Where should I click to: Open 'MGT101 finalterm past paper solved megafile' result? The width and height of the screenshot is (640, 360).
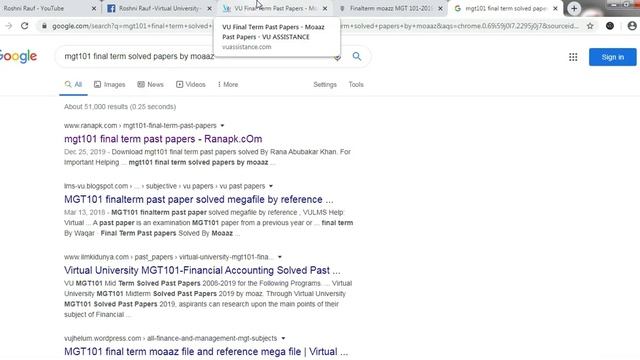[198, 199]
